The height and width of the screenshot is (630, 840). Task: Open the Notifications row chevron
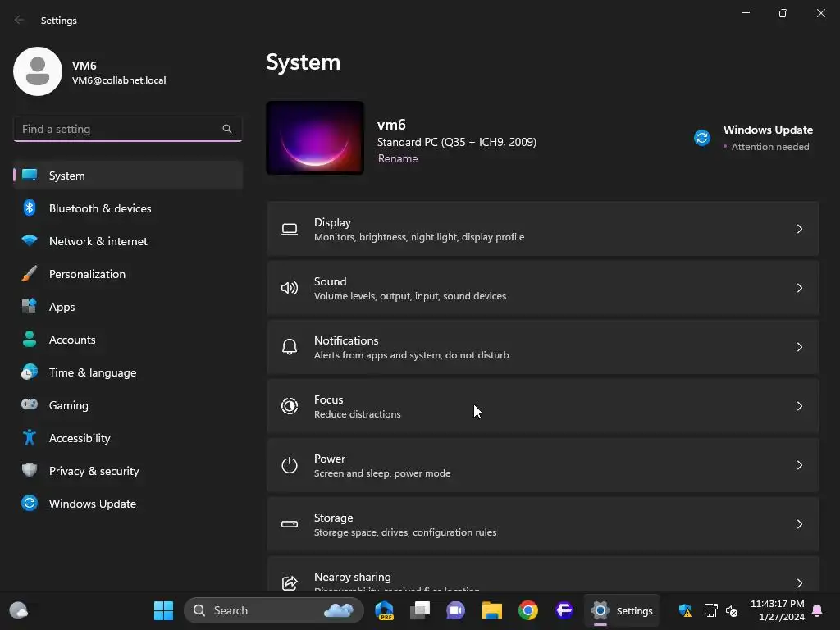click(x=799, y=347)
